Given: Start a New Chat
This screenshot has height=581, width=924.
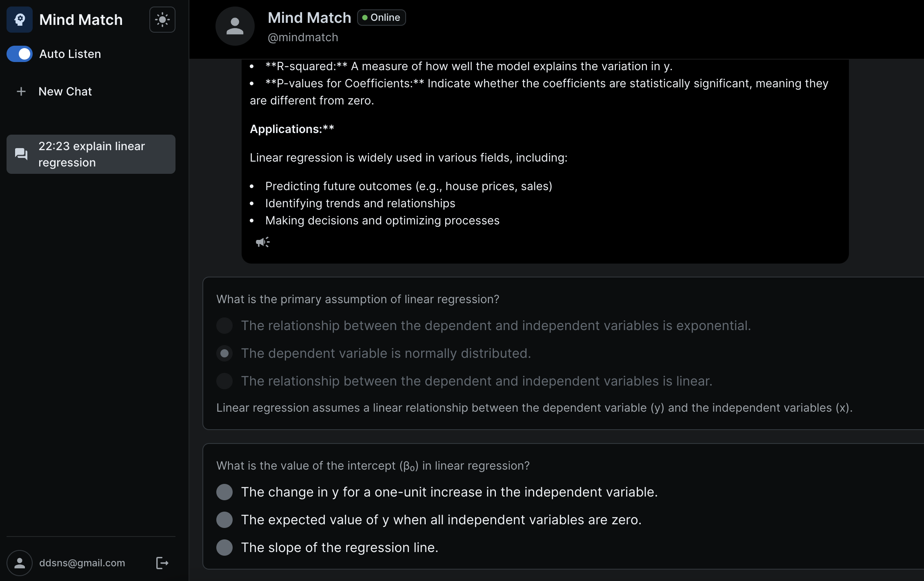Looking at the screenshot, I should (x=65, y=91).
